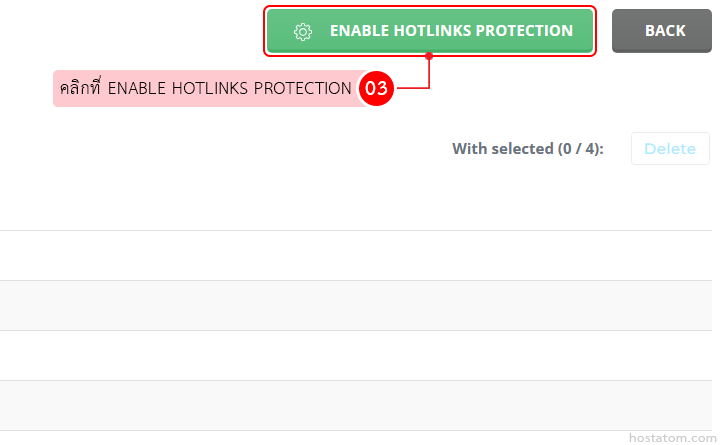
Task: Click the Thai word คลิกที่ in the pink callout
Action: pos(81,89)
